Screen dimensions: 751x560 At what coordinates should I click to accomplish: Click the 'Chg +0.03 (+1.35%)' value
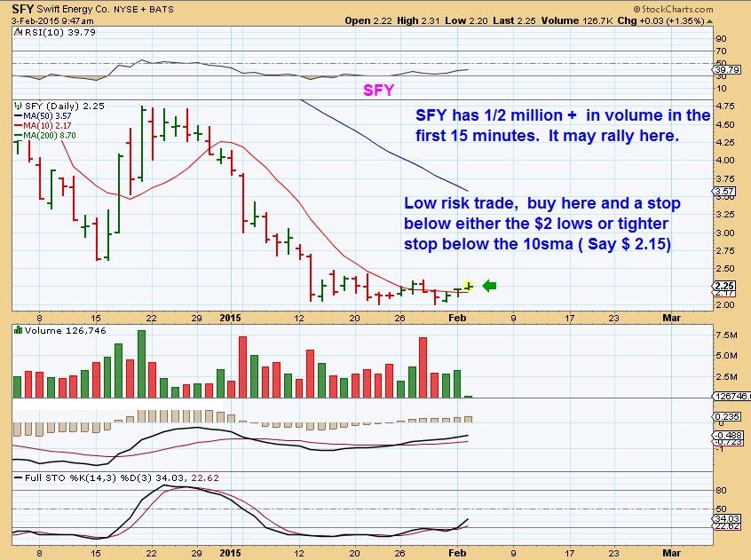[661, 20]
